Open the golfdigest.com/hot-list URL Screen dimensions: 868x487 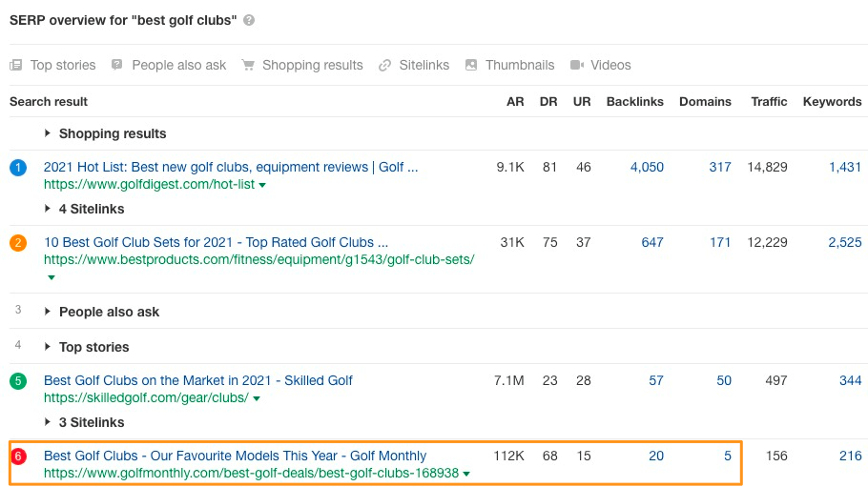coord(150,184)
